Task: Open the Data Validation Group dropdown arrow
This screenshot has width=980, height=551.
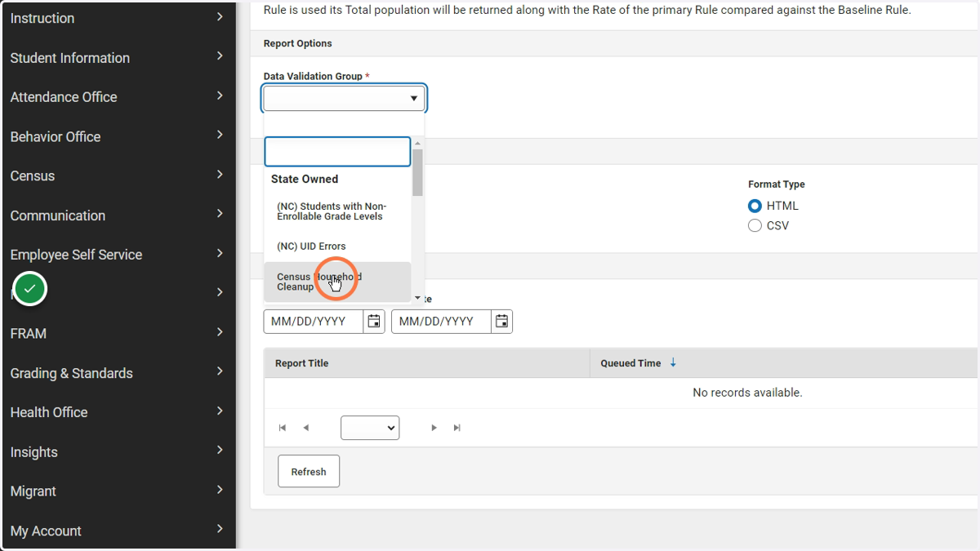Action: (x=414, y=99)
